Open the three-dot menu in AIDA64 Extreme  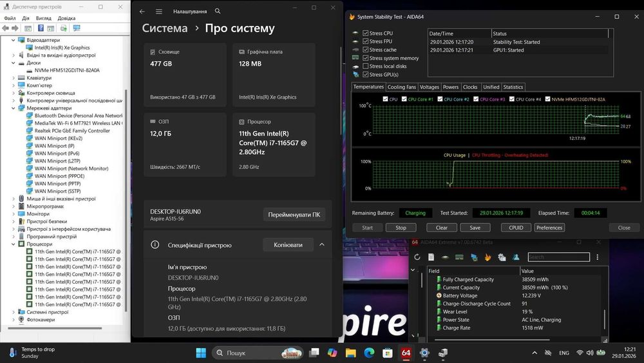[597, 257]
